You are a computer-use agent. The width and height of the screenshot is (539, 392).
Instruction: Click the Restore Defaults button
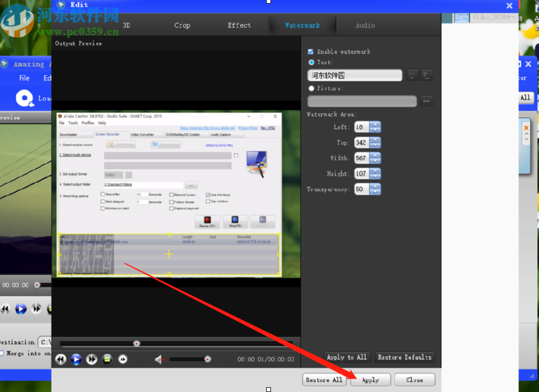404,357
